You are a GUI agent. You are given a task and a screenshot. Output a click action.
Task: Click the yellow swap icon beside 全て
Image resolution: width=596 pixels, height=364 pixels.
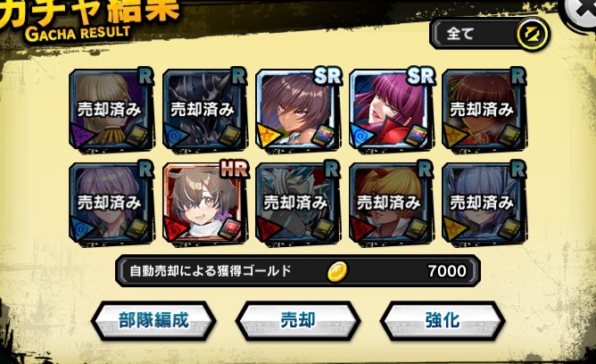(532, 35)
